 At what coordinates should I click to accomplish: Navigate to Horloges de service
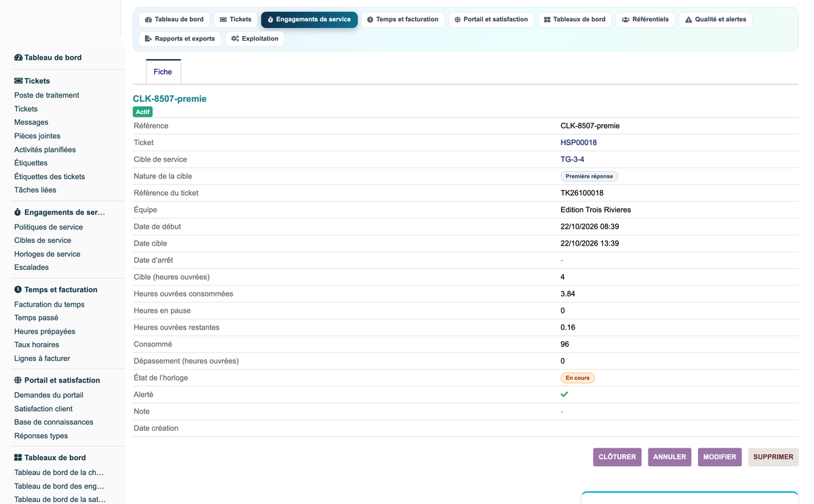(47, 254)
